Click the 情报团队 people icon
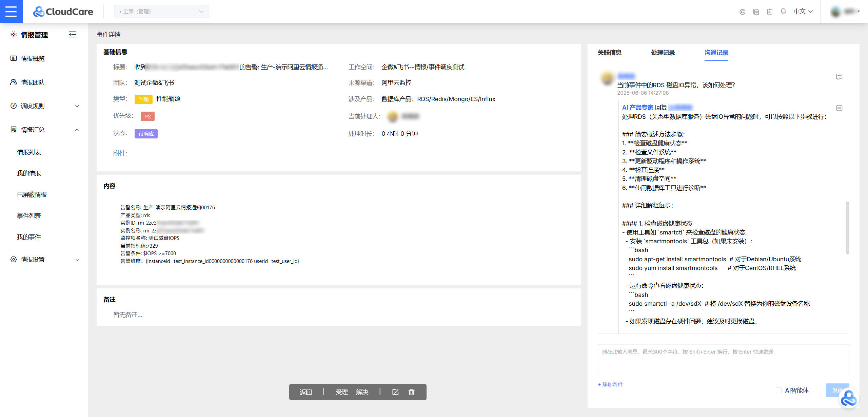The image size is (868, 417). [x=14, y=82]
